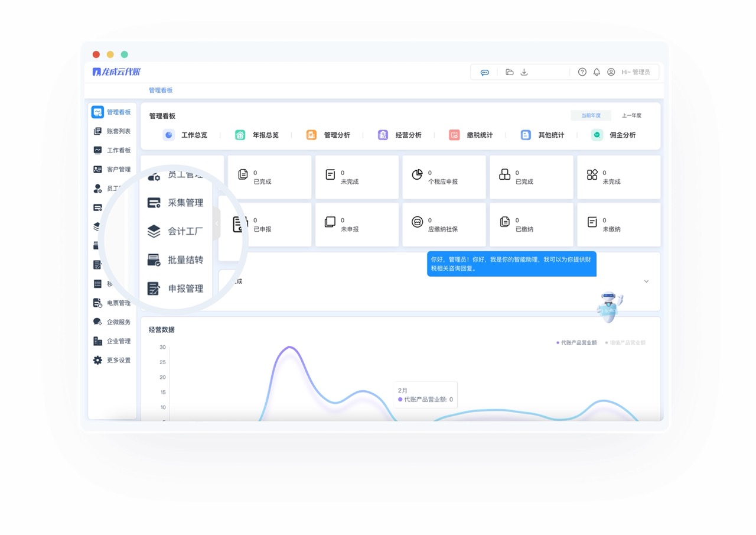Image resolution: width=756 pixels, height=535 pixels.
Task: Toggle 增值产品营业额 legend series
Action: (x=625, y=342)
